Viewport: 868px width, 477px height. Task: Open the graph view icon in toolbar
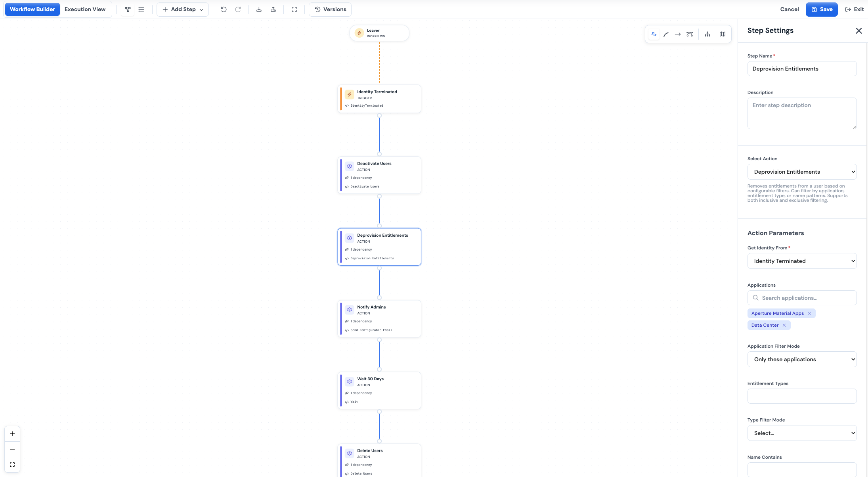pos(128,9)
